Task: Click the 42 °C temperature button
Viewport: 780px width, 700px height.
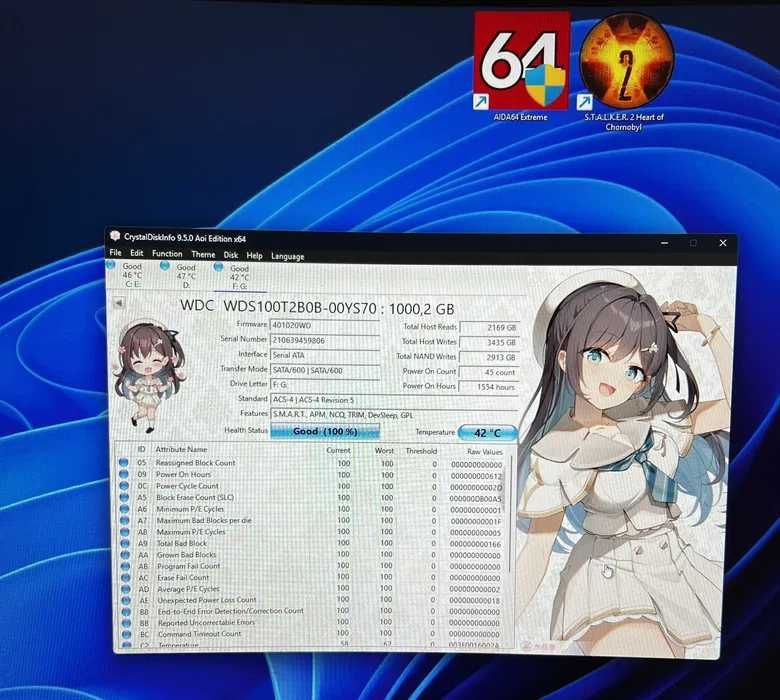Action: (488, 433)
